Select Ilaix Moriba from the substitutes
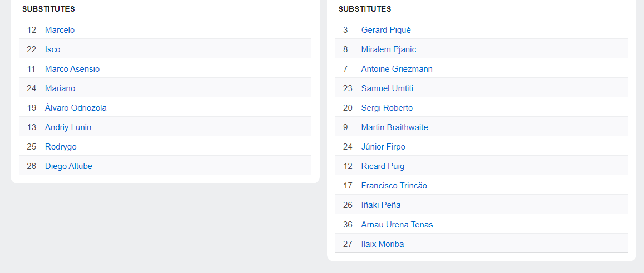This screenshot has width=644, height=273. tap(382, 244)
